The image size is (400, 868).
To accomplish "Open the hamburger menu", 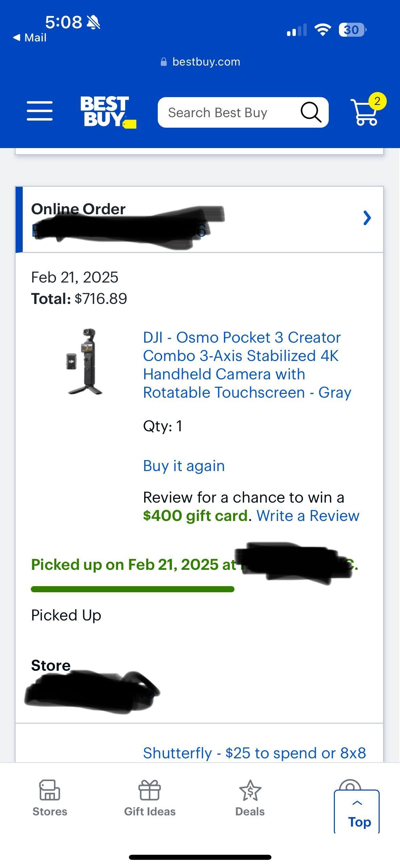I will (40, 111).
